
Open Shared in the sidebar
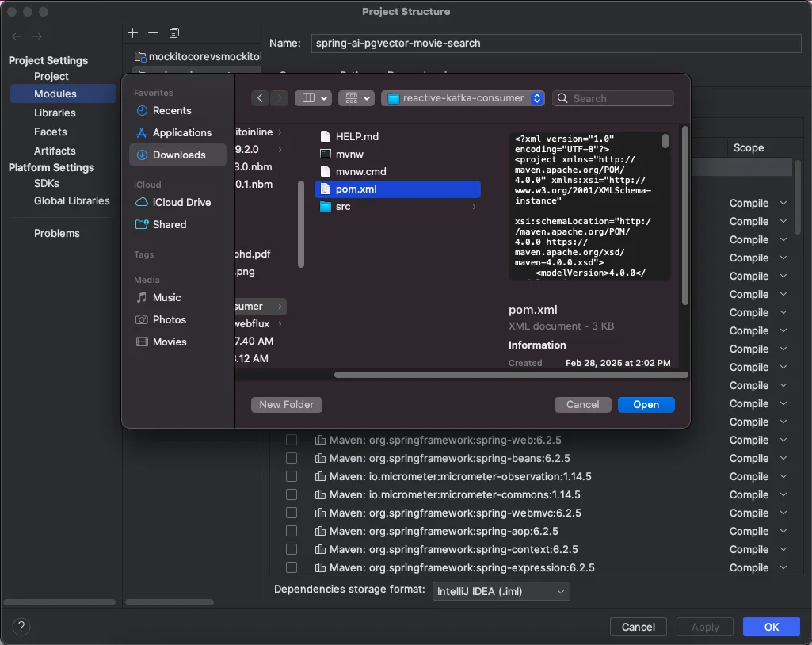(x=177, y=224)
